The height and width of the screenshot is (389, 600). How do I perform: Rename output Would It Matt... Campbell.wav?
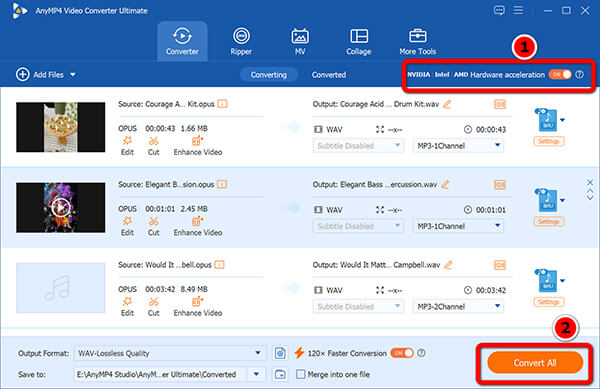[x=448, y=265]
